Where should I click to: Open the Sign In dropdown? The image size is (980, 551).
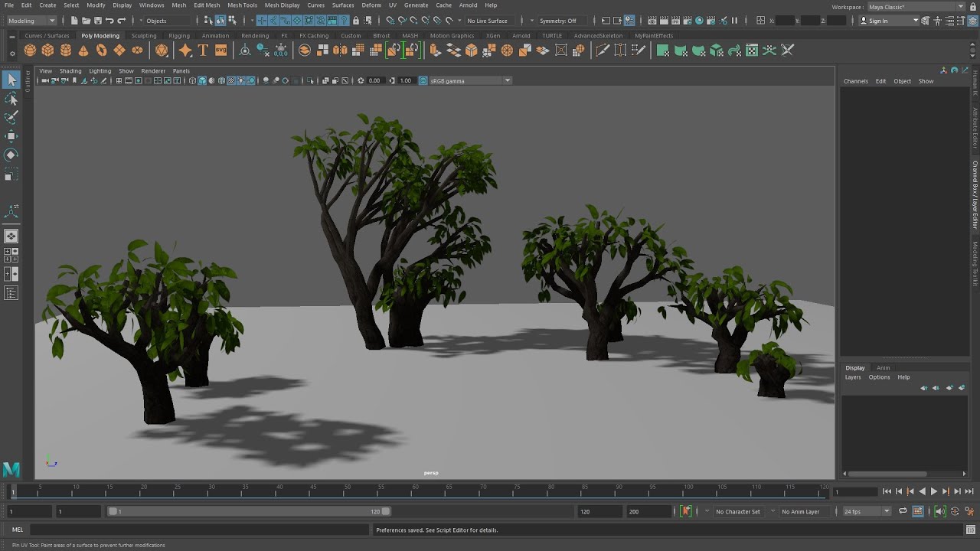pos(889,21)
